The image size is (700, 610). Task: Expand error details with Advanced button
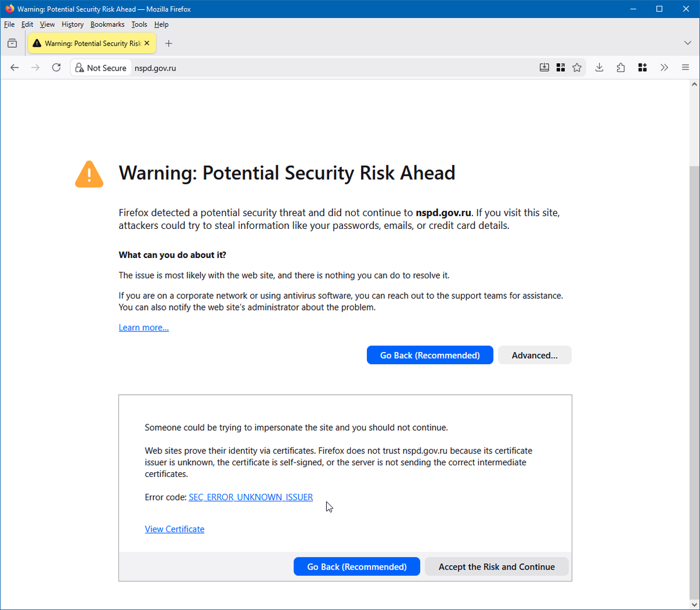[x=534, y=355]
